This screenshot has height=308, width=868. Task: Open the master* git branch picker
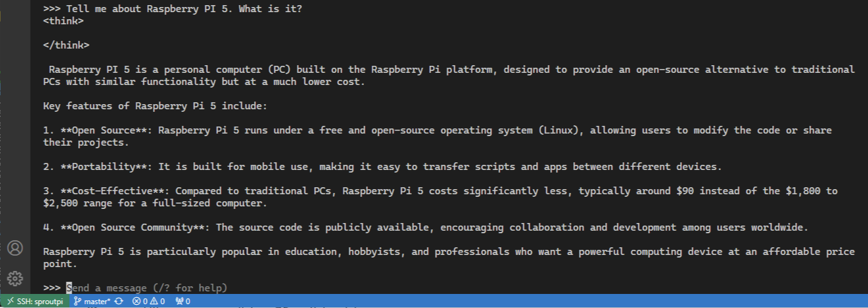coord(92,301)
